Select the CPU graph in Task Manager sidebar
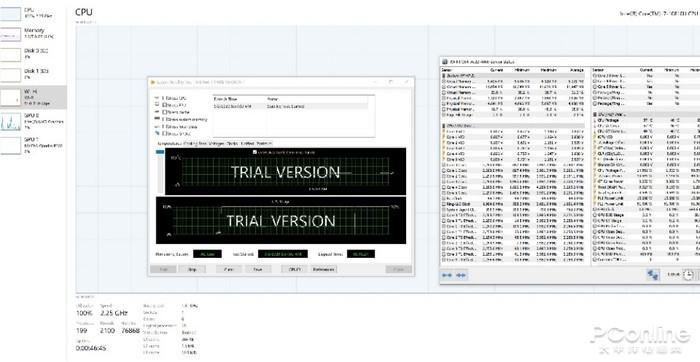 coord(11,13)
